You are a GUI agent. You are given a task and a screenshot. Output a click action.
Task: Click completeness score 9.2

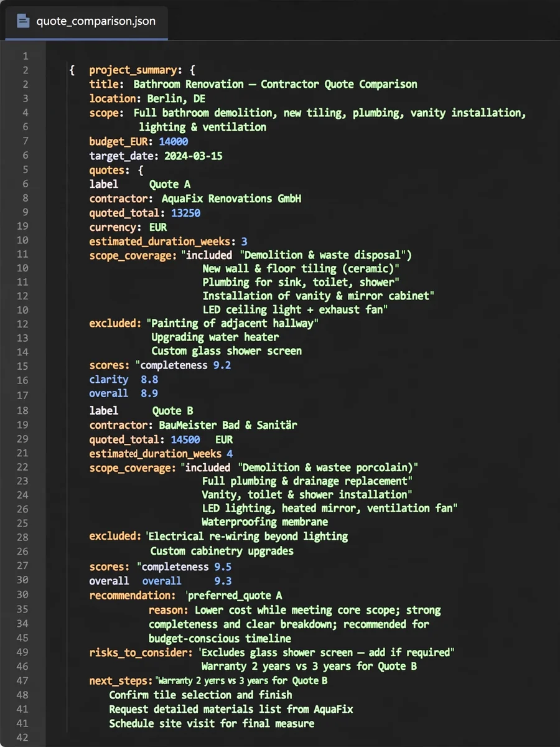point(222,365)
